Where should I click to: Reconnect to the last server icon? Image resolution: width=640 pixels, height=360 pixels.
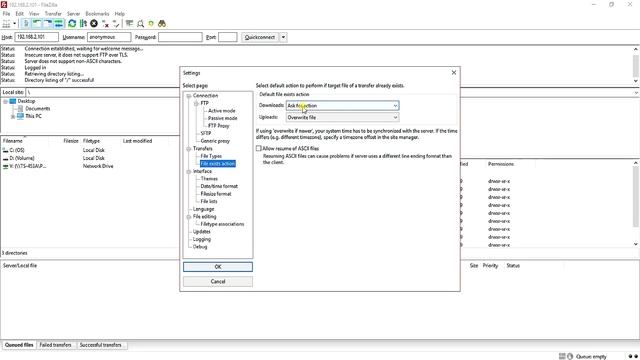[x=116, y=24]
